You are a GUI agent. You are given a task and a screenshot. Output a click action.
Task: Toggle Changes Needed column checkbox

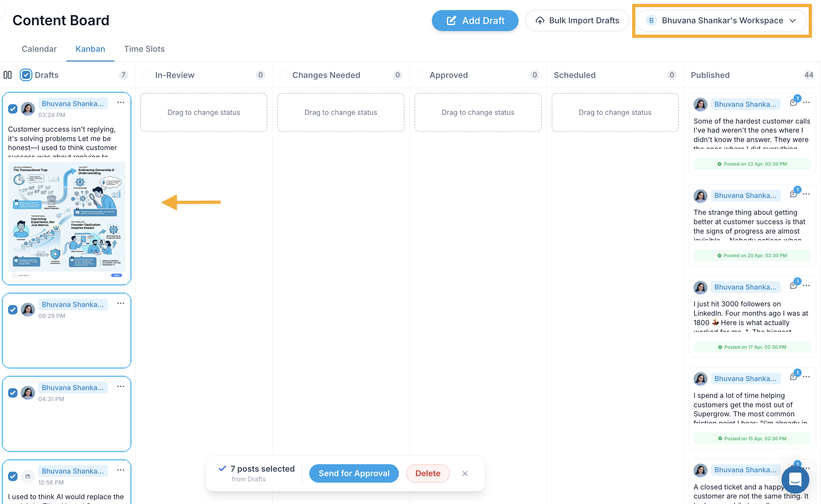coord(284,75)
